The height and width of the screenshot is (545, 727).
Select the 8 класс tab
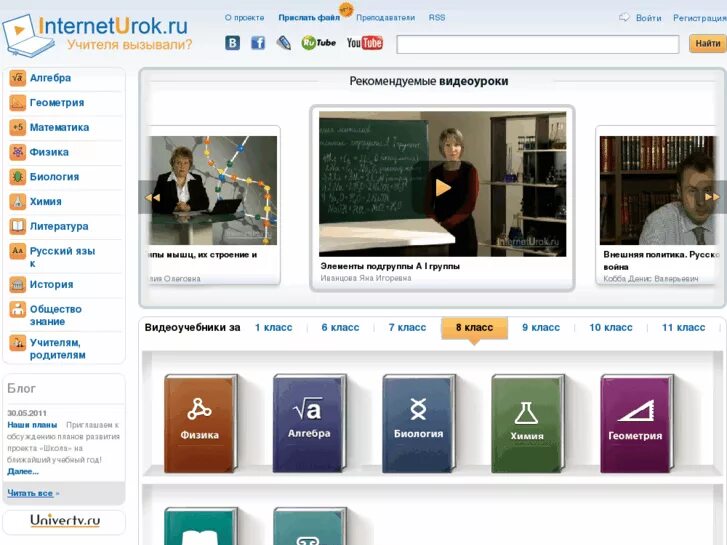tap(474, 328)
